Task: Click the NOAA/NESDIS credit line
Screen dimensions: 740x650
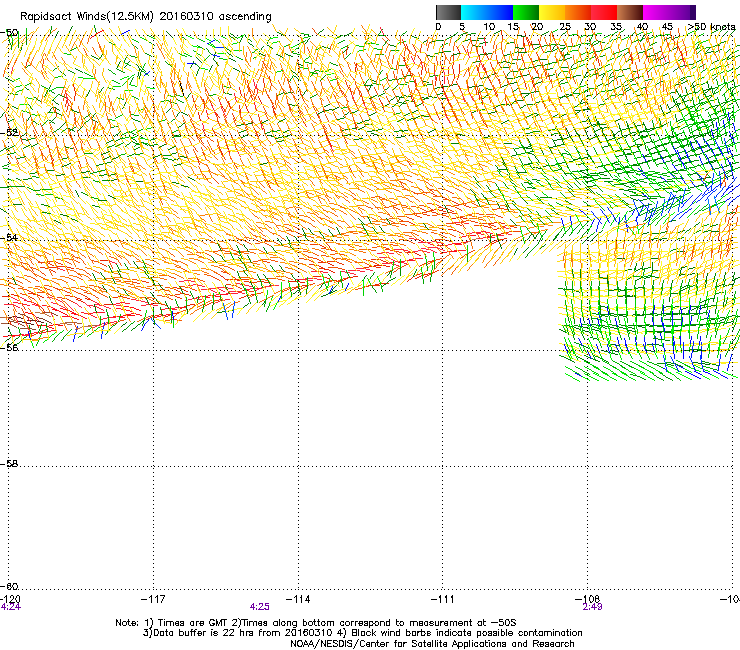Action: click(x=432, y=643)
